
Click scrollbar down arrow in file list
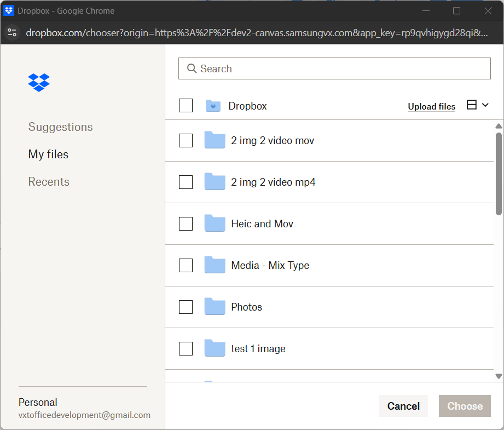click(499, 376)
